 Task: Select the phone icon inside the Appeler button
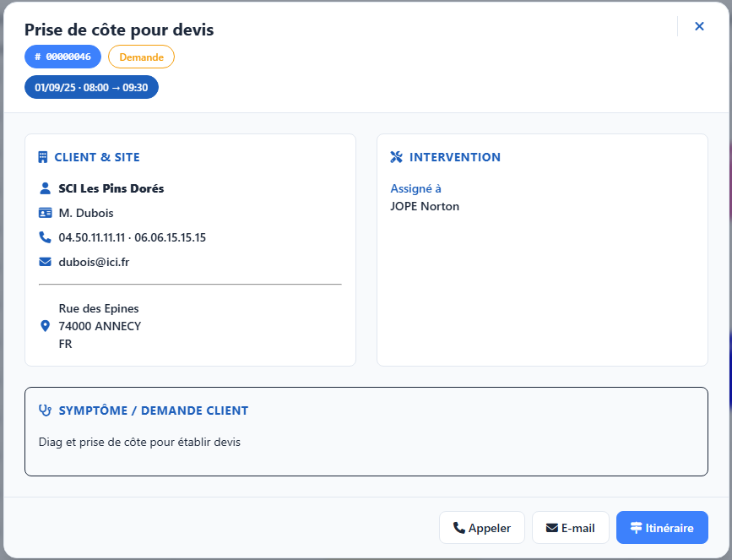(x=460, y=527)
